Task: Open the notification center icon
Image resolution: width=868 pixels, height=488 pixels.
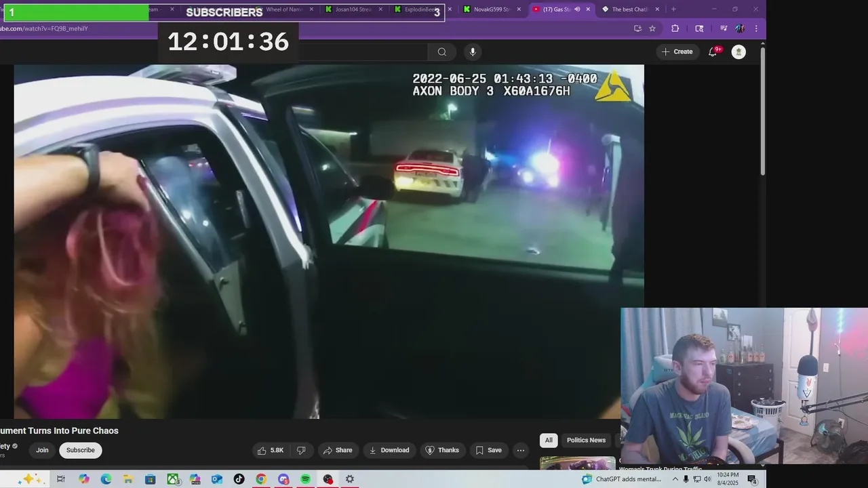Action: point(752,479)
